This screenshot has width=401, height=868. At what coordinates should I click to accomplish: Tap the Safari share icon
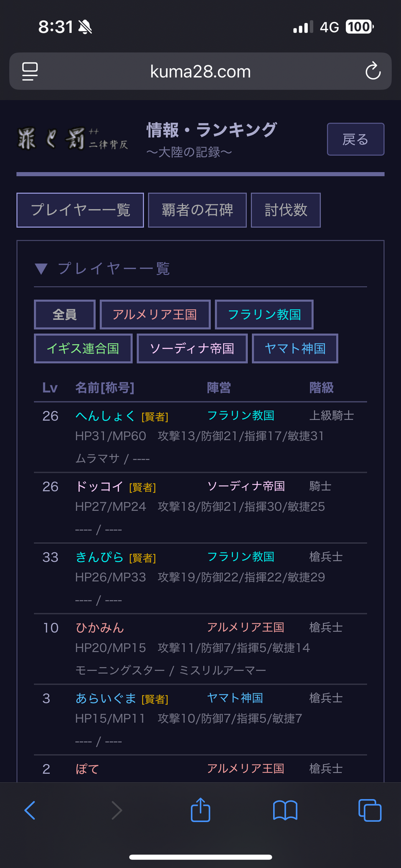coord(200,810)
